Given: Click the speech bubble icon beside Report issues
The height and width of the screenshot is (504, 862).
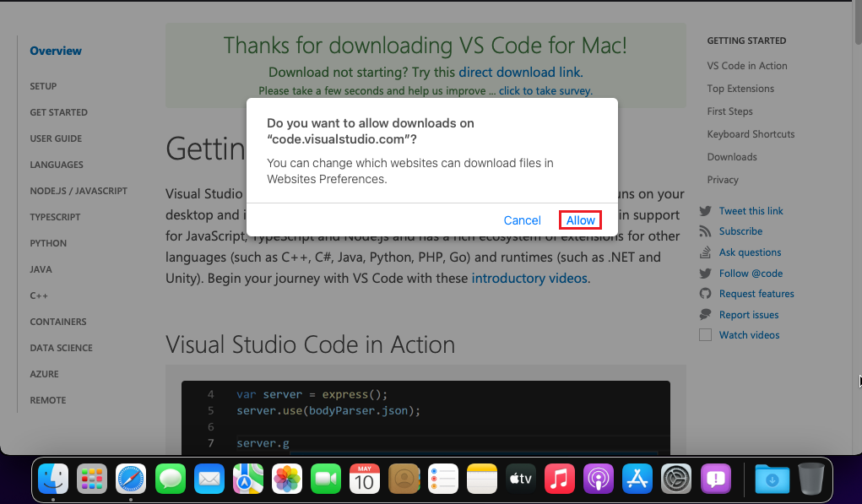Looking at the screenshot, I should pos(705,315).
